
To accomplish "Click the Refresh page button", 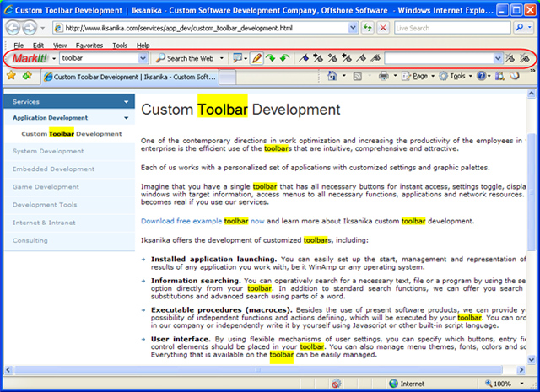I will 368,28.
